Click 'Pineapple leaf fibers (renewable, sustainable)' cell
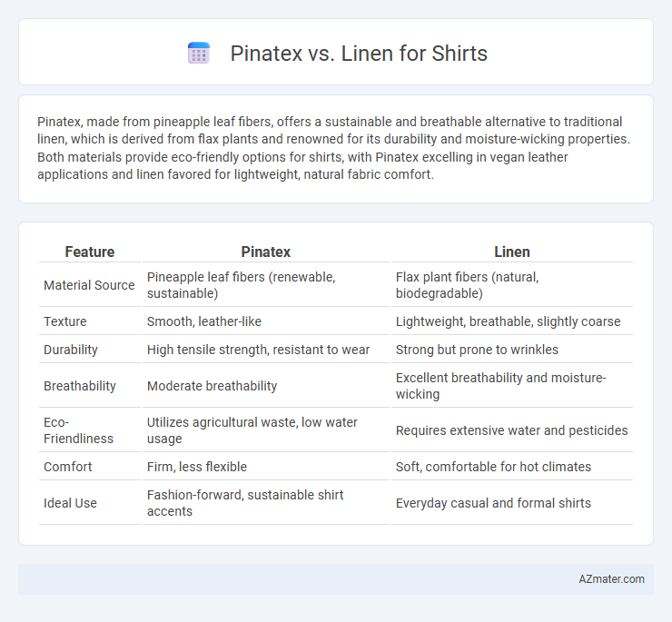This screenshot has width=672, height=622. 266,285
